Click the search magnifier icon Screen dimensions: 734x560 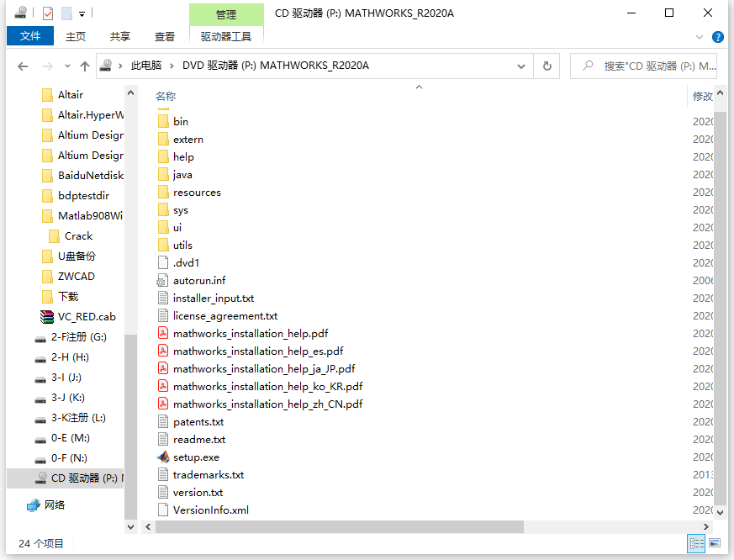point(588,66)
